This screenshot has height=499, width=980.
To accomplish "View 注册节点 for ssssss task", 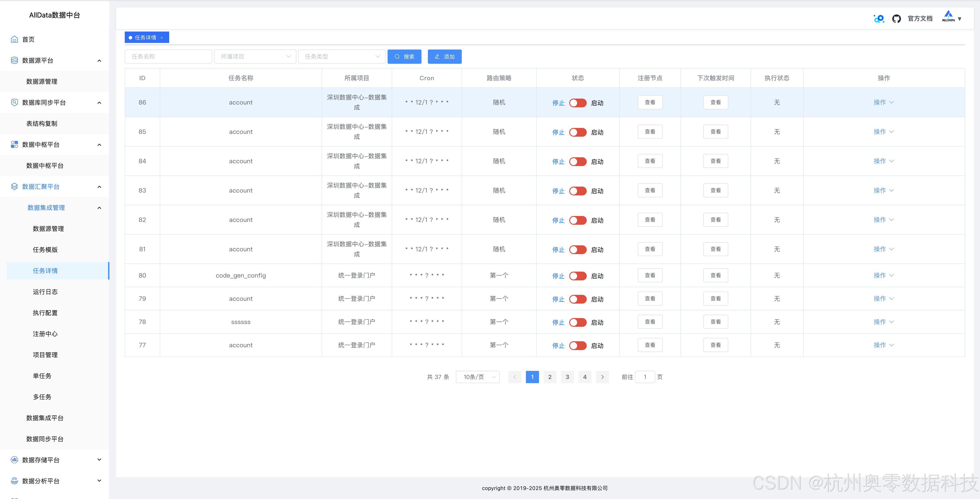I will pos(650,322).
